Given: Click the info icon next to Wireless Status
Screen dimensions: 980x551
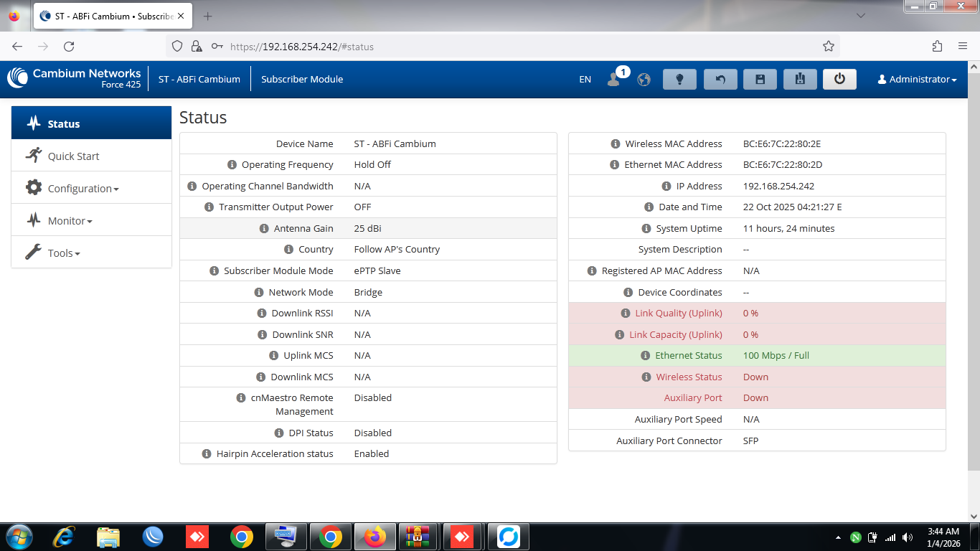Looking at the screenshot, I should pos(646,377).
